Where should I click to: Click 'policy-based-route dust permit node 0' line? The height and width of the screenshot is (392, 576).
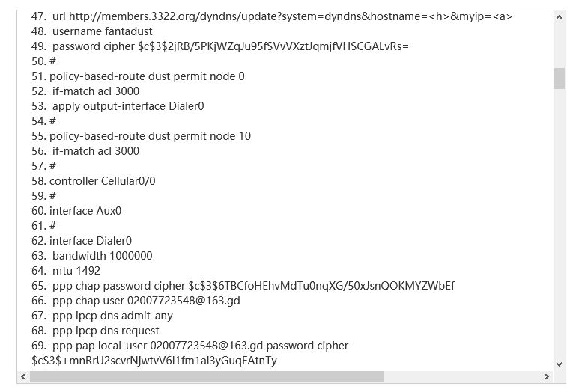[x=147, y=76]
